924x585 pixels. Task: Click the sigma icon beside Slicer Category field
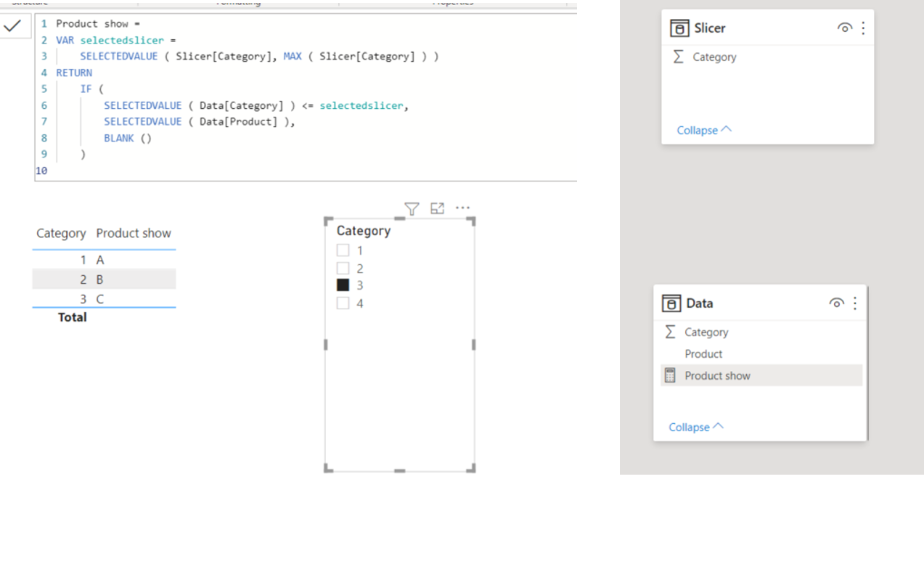coord(678,57)
